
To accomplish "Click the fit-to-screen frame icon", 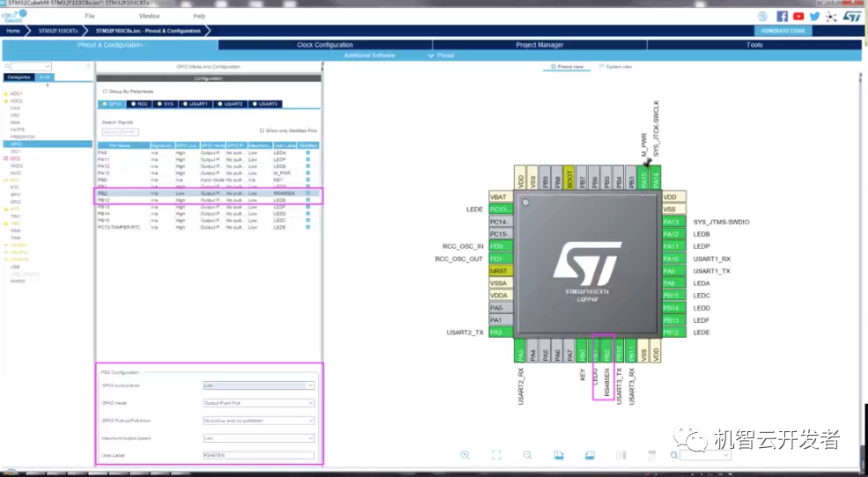I will (496, 455).
